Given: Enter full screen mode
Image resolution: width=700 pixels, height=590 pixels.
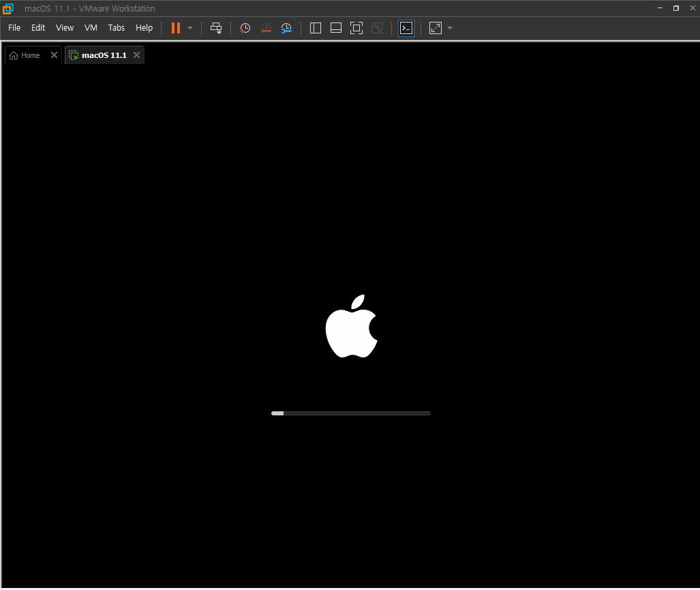Looking at the screenshot, I should [356, 28].
